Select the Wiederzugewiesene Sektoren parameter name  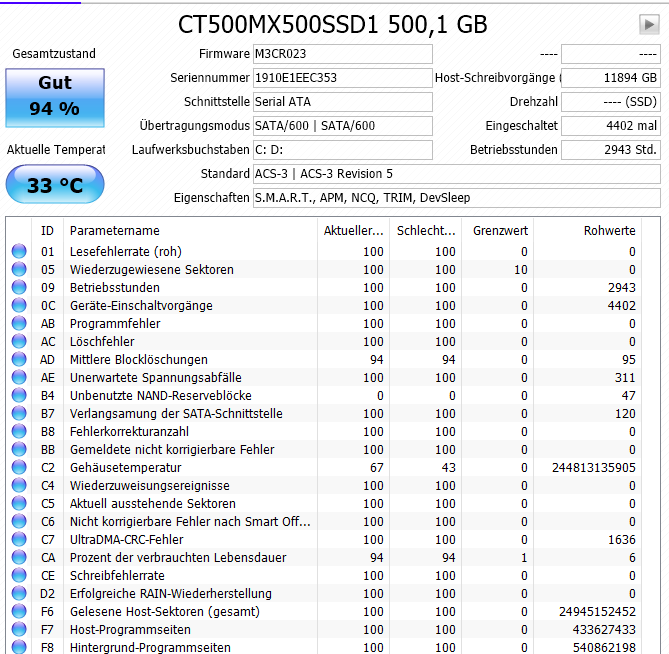pyautogui.click(x=152, y=270)
